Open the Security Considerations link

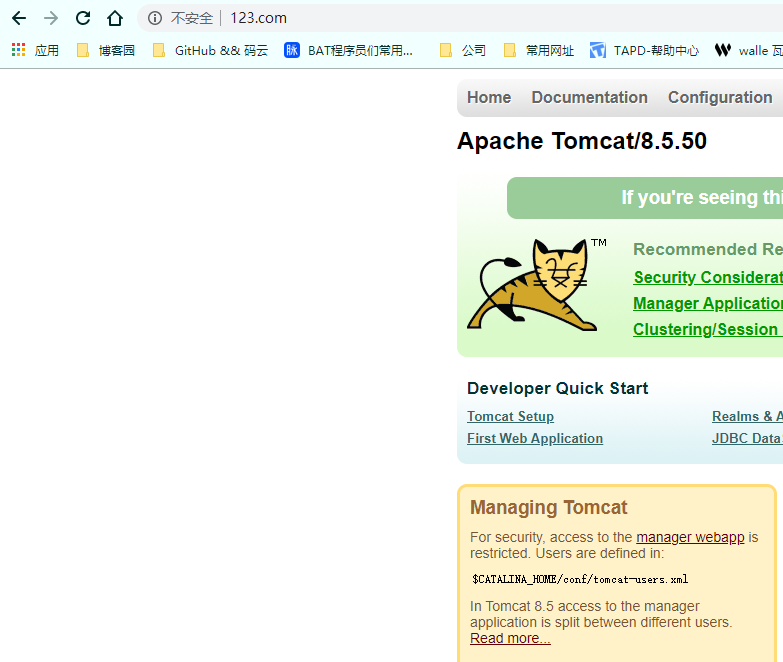[708, 277]
